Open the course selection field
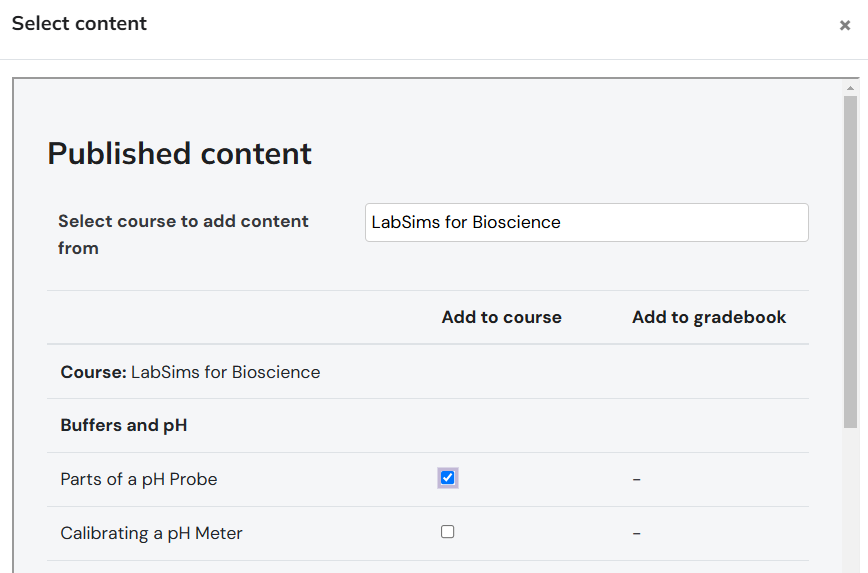This screenshot has height=573, width=868. [x=586, y=222]
